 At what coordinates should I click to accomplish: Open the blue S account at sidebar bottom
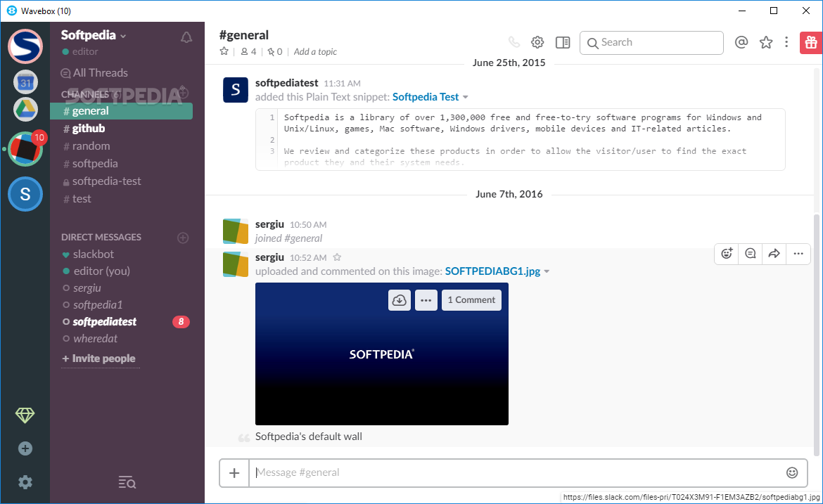click(25, 194)
